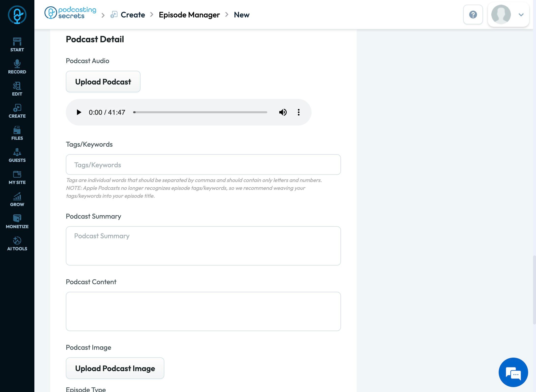Open the Monetize section
Viewport: 536px width, 392px height.
pos(17,221)
